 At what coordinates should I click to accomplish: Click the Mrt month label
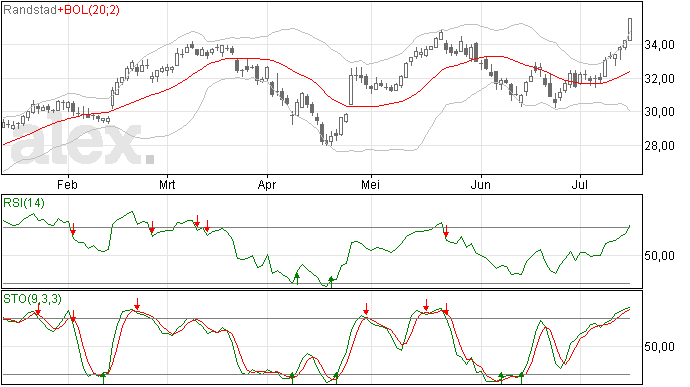tap(167, 184)
